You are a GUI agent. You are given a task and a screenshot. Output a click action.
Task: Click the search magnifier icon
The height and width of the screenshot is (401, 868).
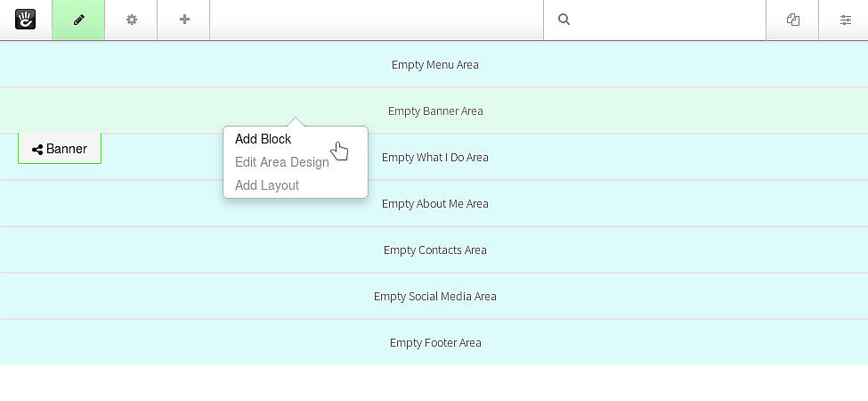pos(564,20)
